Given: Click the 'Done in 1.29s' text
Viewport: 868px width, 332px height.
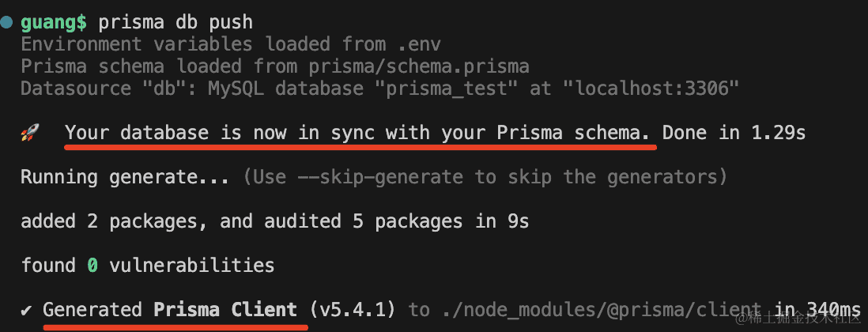Looking at the screenshot, I should [x=734, y=133].
